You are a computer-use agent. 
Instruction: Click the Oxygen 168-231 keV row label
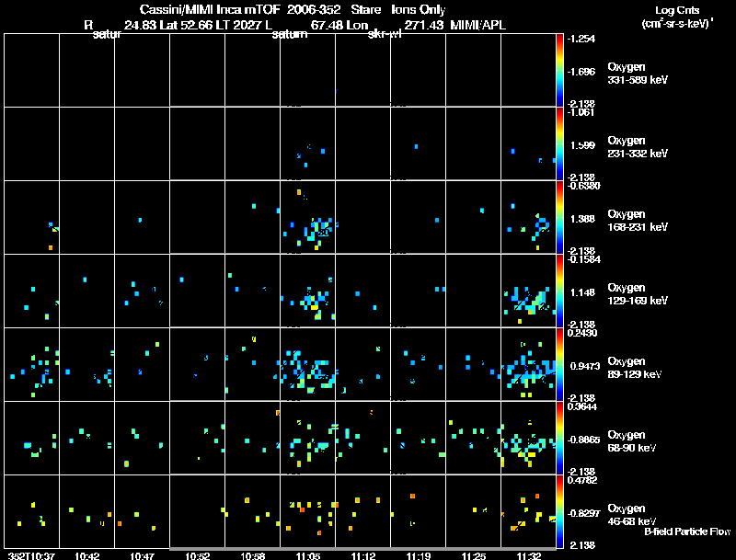coord(638,221)
